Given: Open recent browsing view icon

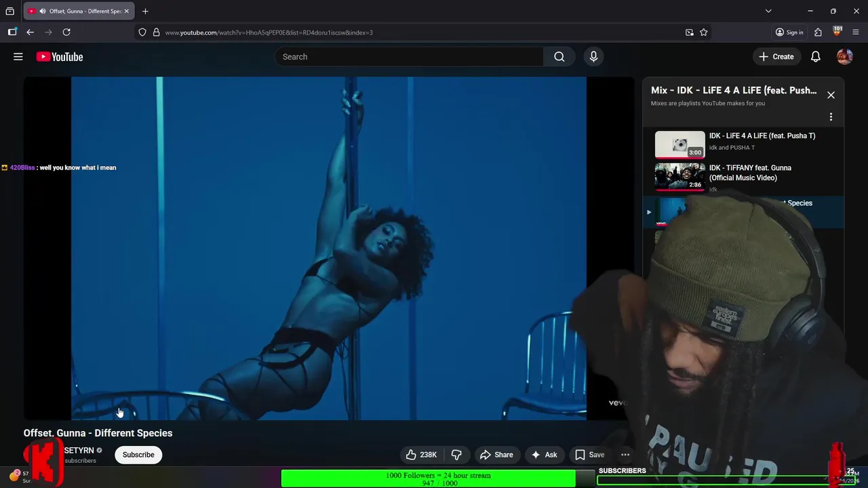Looking at the screenshot, I should click(9, 11).
